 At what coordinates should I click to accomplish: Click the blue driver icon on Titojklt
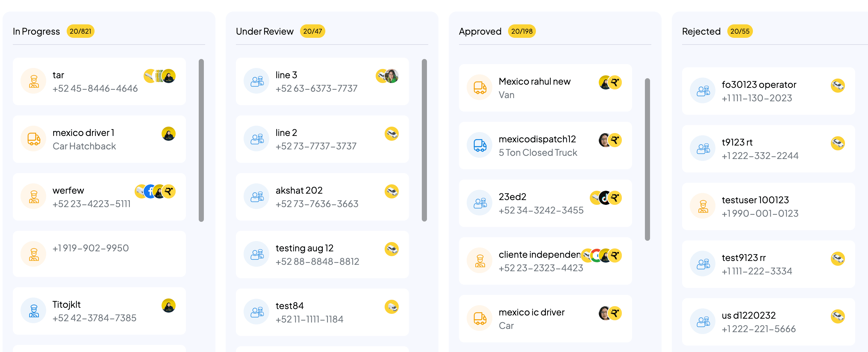pos(33,311)
